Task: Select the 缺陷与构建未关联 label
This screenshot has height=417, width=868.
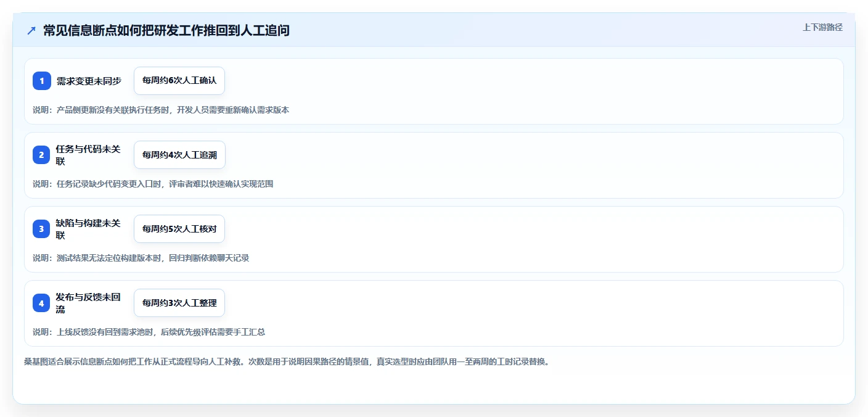Action: pyautogui.click(x=89, y=229)
